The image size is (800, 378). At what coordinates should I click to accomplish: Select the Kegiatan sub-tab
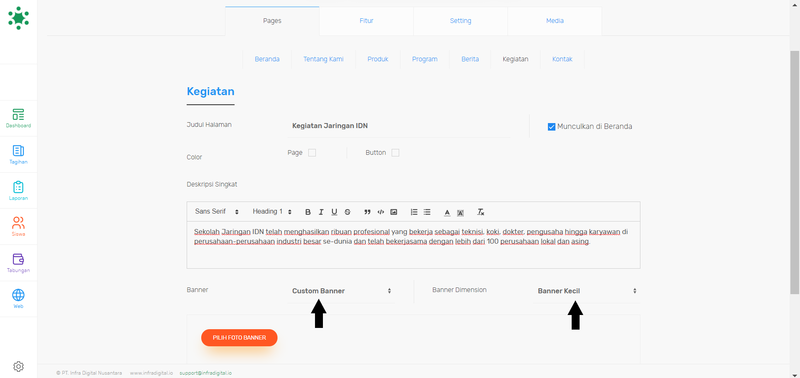coord(515,59)
